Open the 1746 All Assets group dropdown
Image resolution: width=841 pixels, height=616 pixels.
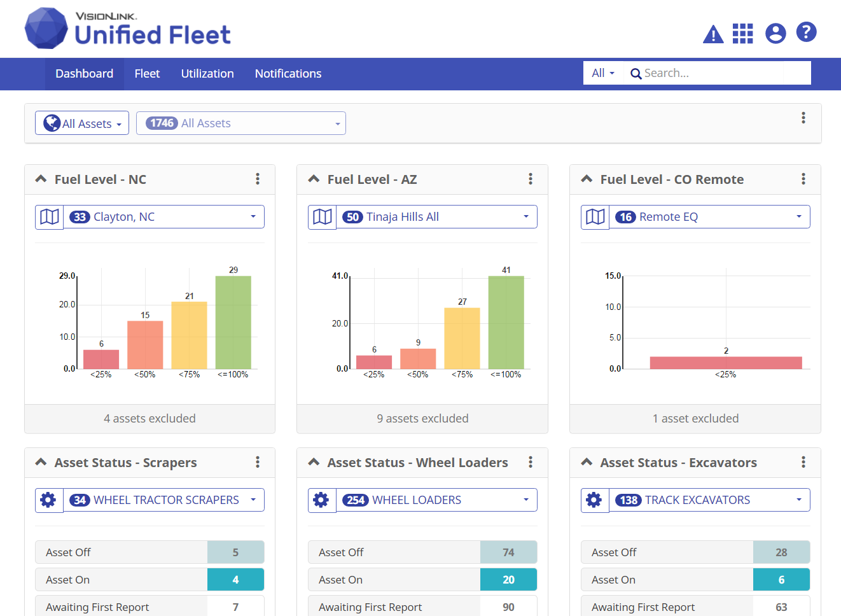[x=241, y=123]
